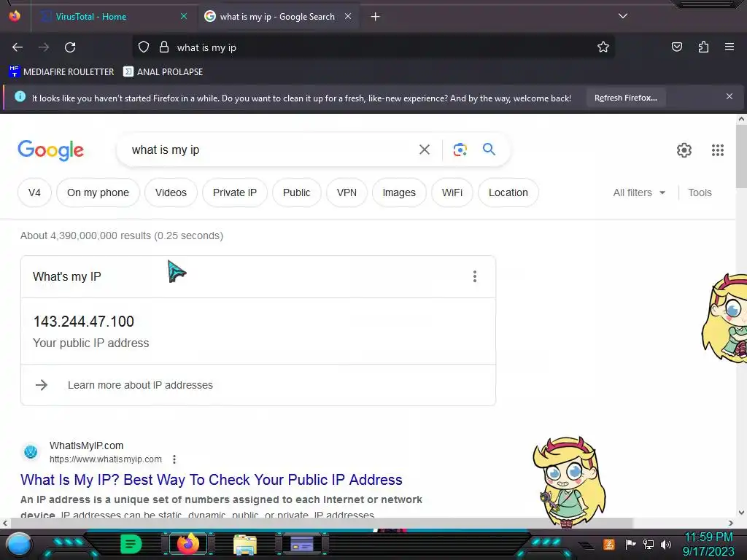
Task: Click the volume speaker tray icon
Action: (666, 544)
